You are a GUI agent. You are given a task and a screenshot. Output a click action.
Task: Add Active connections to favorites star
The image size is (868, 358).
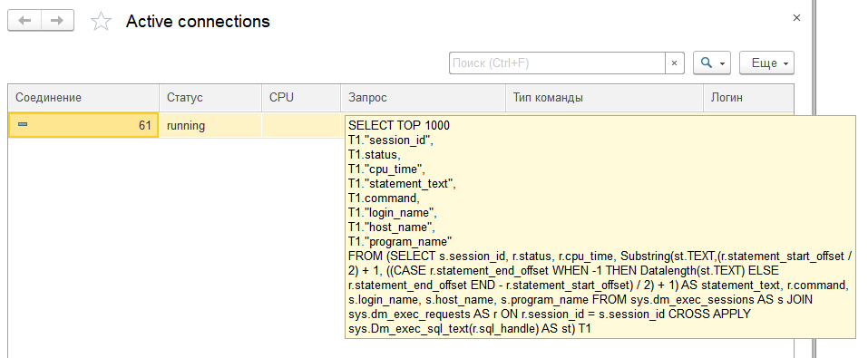point(101,22)
